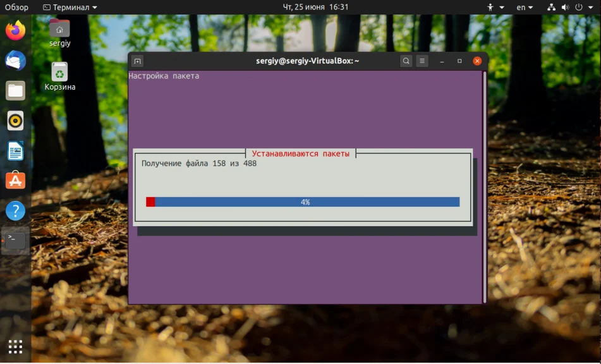
Task: Launch Thunderbird mail from the dock
Action: click(15, 61)
